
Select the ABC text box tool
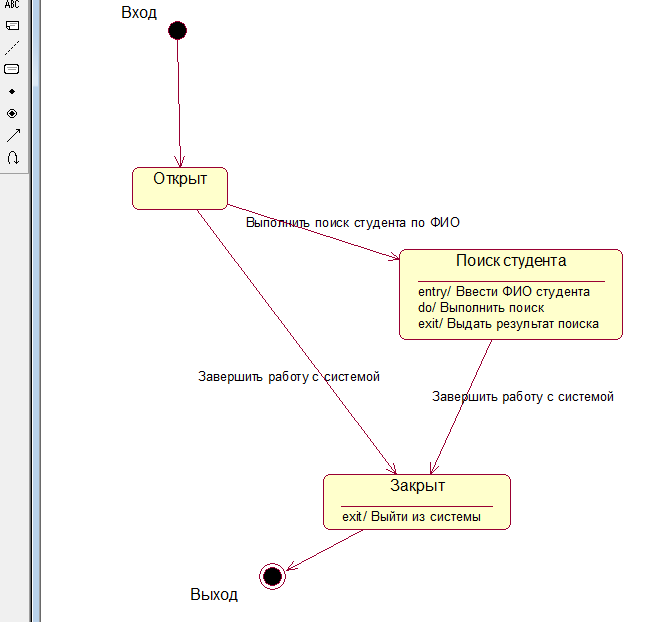[x=12, y=4]
